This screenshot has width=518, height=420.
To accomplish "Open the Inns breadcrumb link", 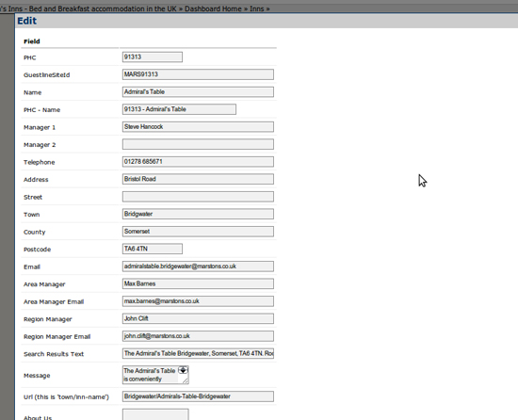I will pyautogui.click(x=257, y=8).
